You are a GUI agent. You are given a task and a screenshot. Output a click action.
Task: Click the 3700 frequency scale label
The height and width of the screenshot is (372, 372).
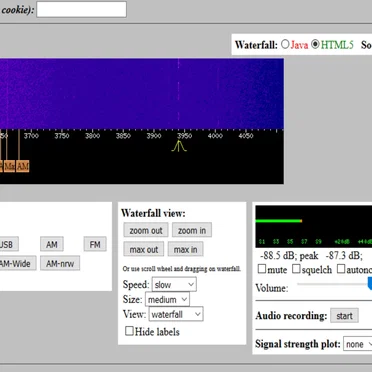[31, 136]
